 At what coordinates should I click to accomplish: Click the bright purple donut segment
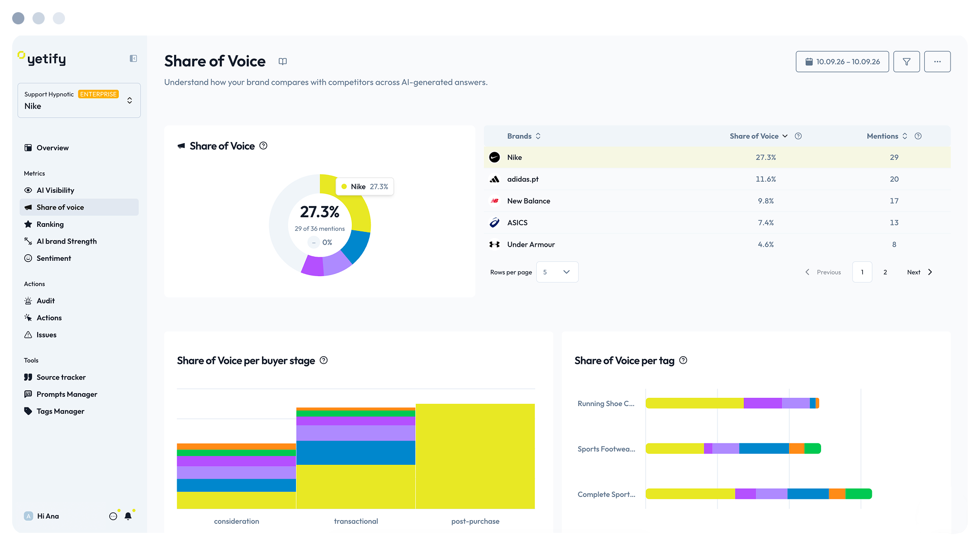[313, 266]
